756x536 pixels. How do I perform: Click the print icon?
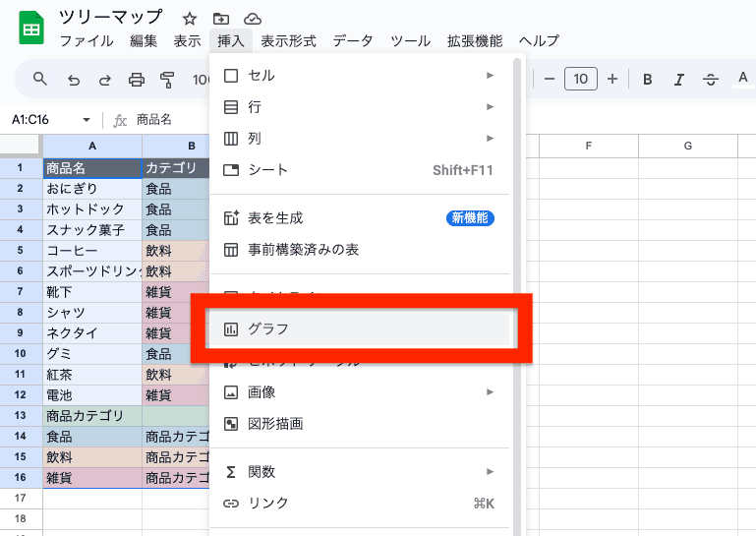click(x=137, y=80)
